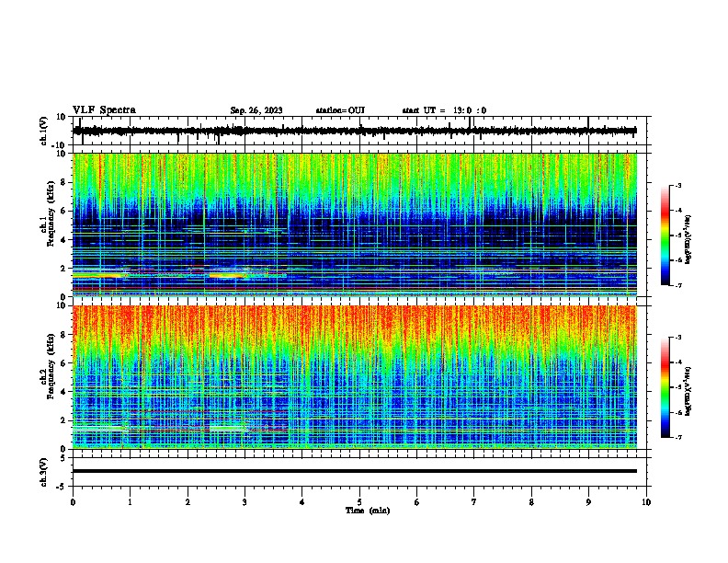
Task: Click the ch.1 voltage waveform trace
Action: 355,131
